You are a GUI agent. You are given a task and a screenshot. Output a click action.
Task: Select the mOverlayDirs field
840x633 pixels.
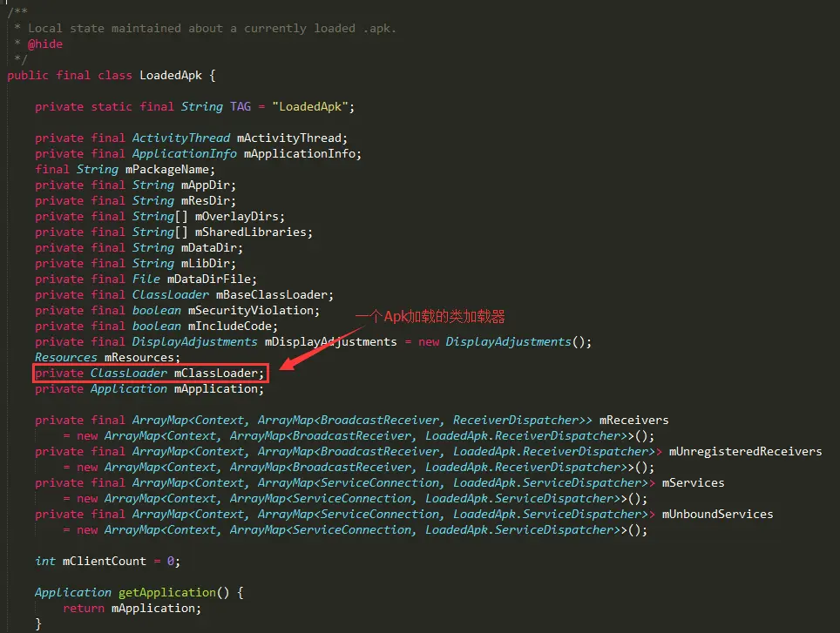click(237, 216)
